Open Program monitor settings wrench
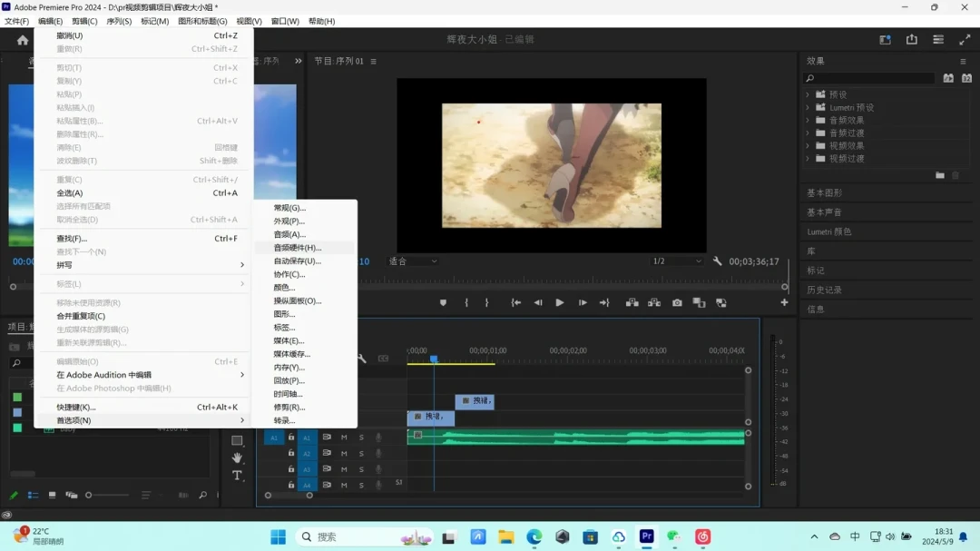Screen dimensions: 980x551 pos(718,261)
